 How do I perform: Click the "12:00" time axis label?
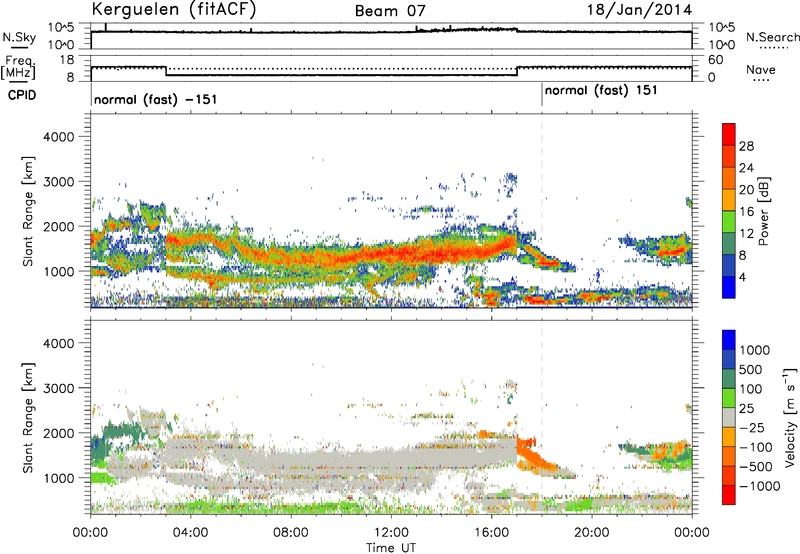click(391, 533)
